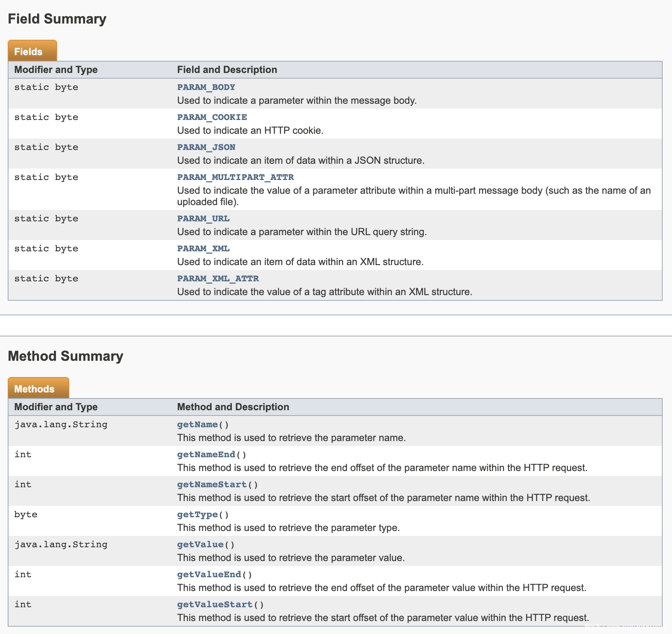Click the Field and Description column header

pyautogui.click(x=227, y=70)
